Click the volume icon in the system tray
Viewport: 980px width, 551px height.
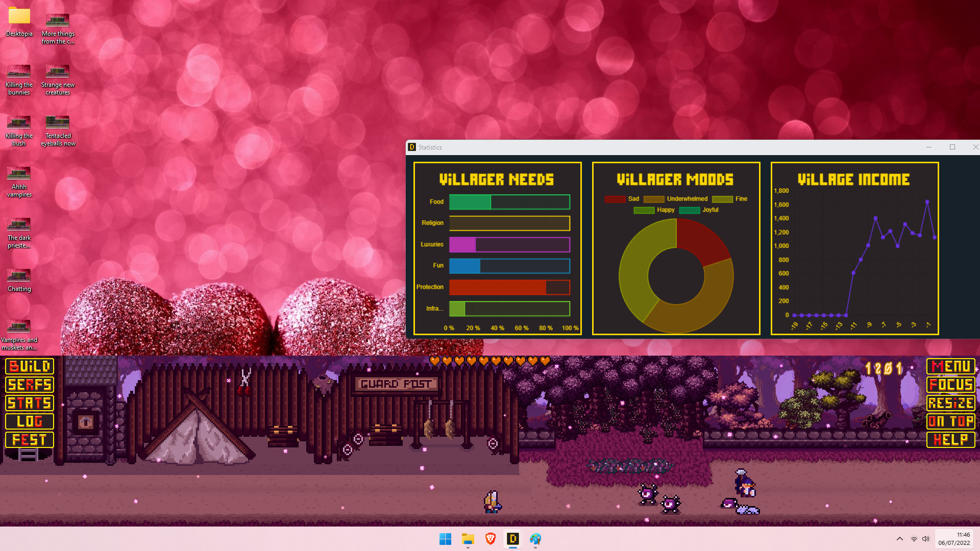pyautogui.click(x=926, y=539)
